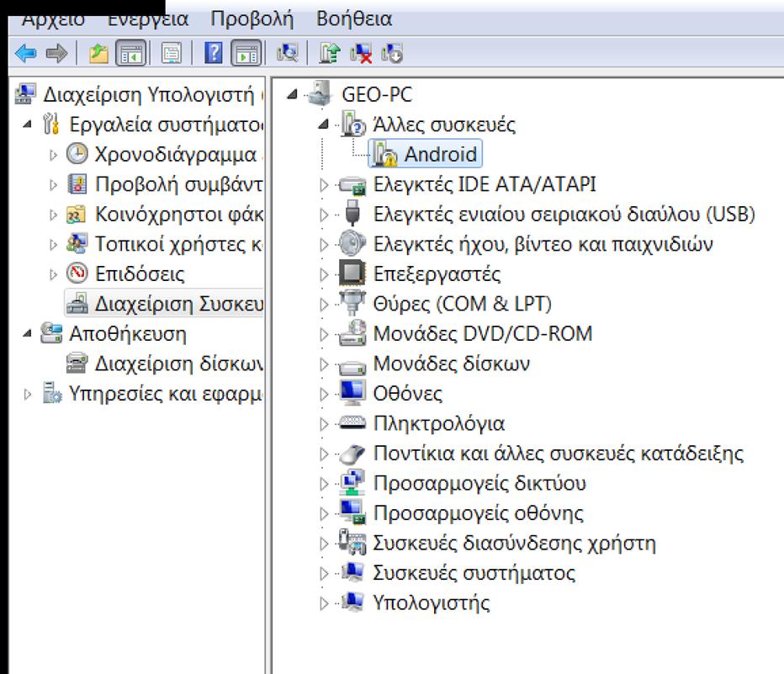This screenshot has height=674, width=784.
Task: Open the Προβολή menu
Action: click(x=252, y=19)
